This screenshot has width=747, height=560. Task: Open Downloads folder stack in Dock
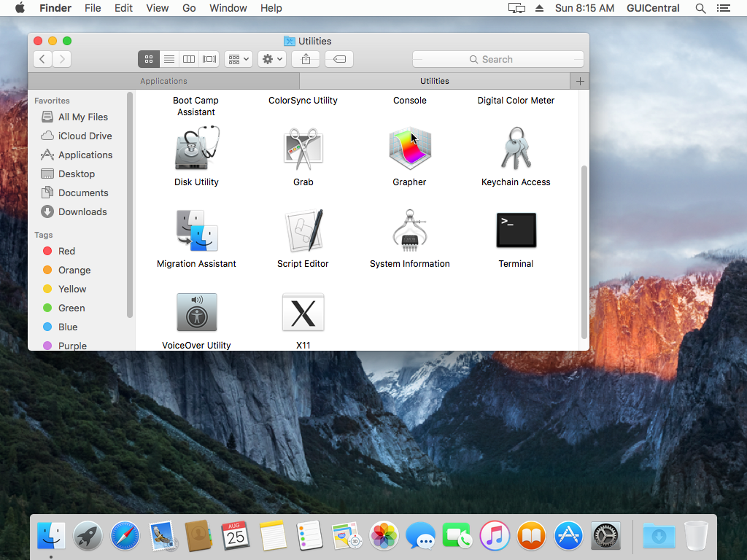tap(659, 536)
